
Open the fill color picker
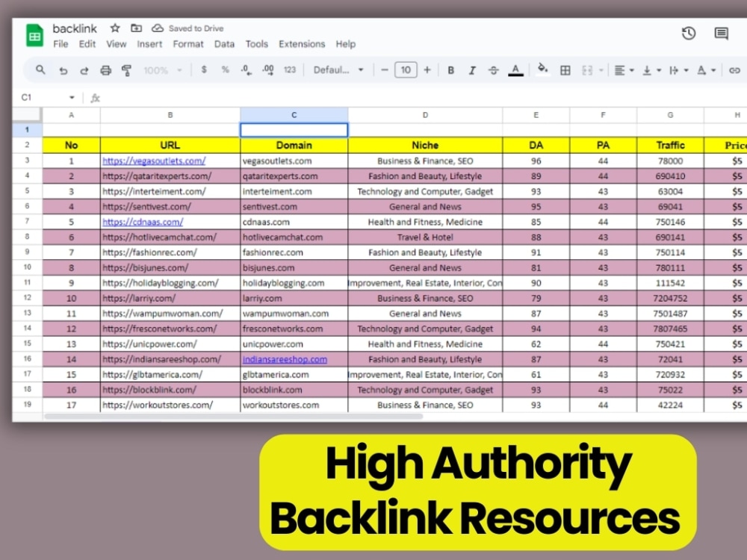coord(542,70)
